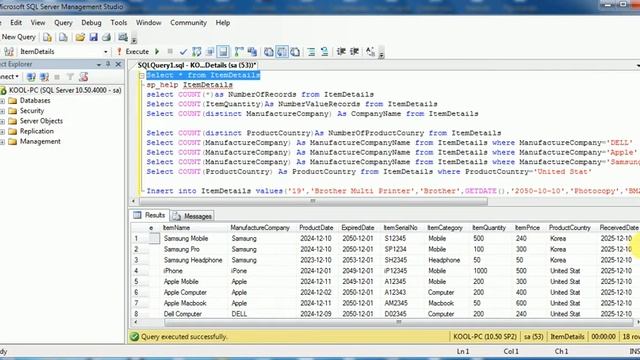
Task: Decrease indent toolbar icon
Action: [341, 51]
